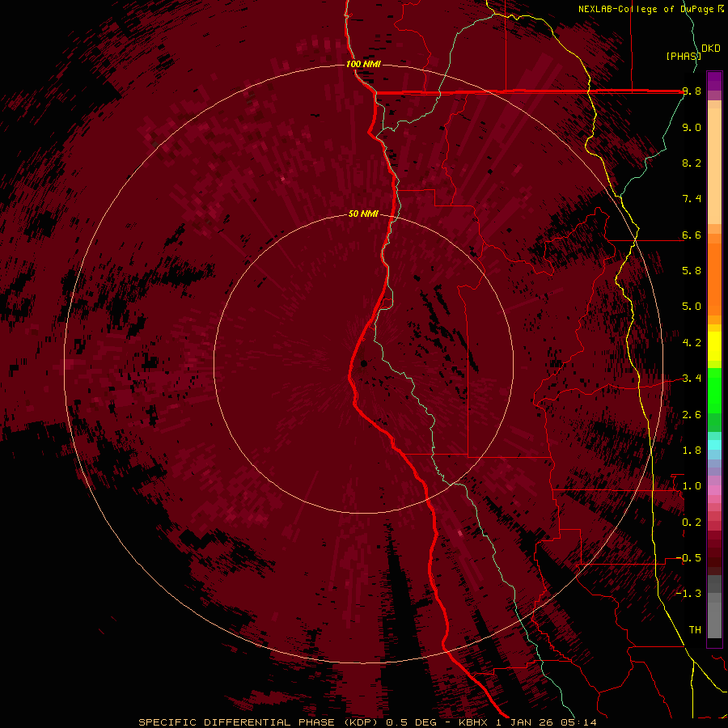Pick the cyan segment of the color bar
Viewport: 728px width, 728px height.
714,444
